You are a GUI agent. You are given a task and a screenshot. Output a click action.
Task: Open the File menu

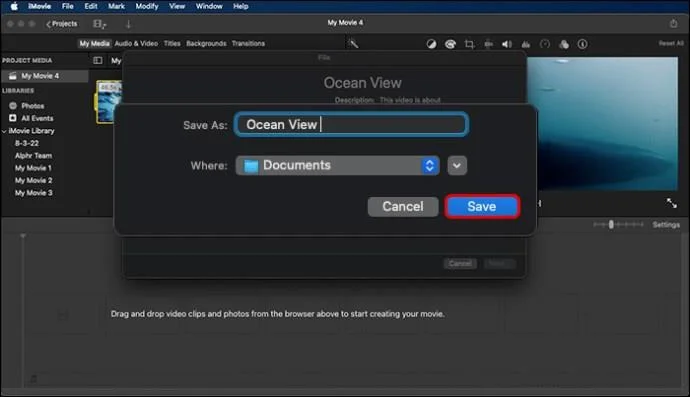tap(67, 6)
